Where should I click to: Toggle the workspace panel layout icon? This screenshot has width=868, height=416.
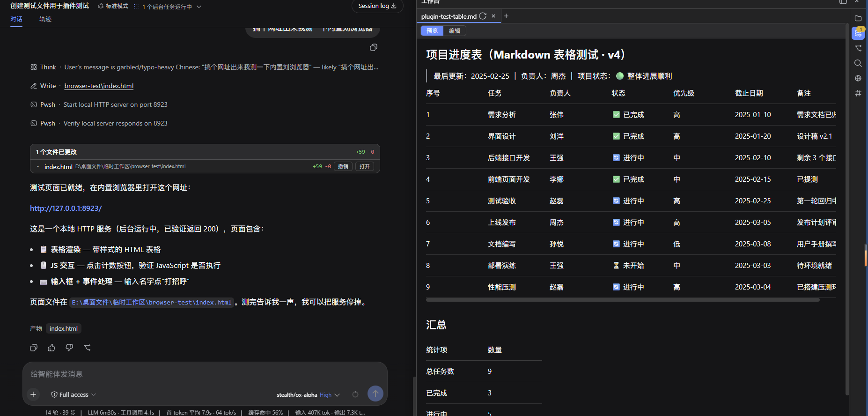(843, 2)
